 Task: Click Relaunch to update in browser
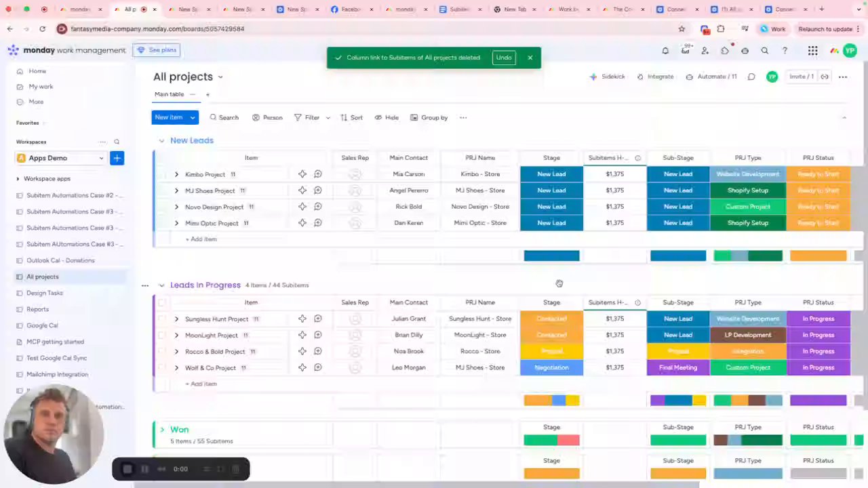(825, 29)
